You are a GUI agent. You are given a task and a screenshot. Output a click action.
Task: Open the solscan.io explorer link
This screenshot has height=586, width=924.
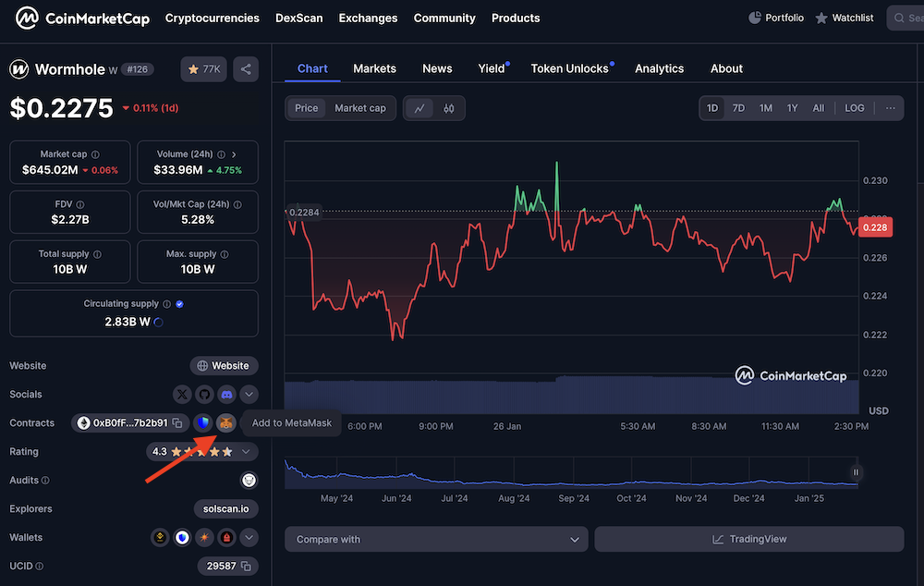coord(225,508)
